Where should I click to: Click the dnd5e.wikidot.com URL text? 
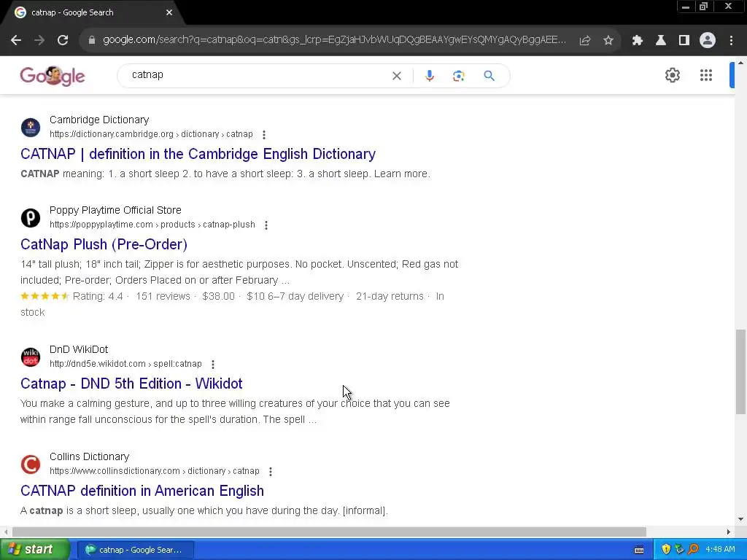(125, 364)
